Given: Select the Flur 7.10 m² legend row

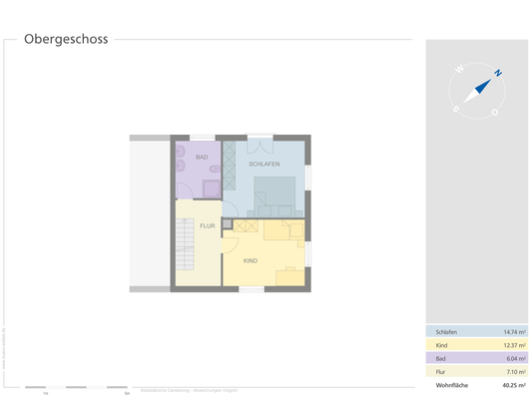Looking at the screenshot, I should point(477,371).
